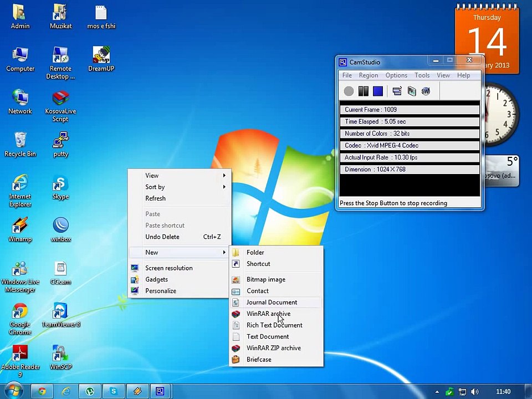Create a new Folder

[x=276, y=253]
